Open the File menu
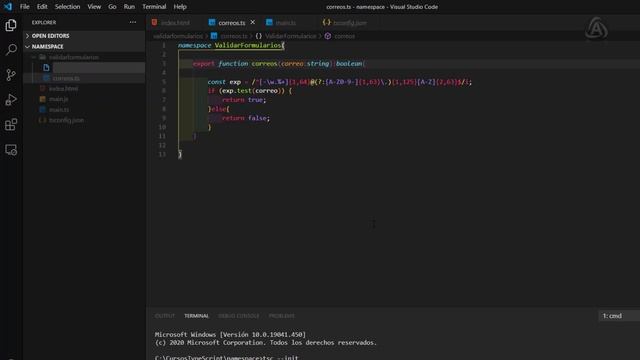This screenshot has width=640, height=360. [24, 7]
